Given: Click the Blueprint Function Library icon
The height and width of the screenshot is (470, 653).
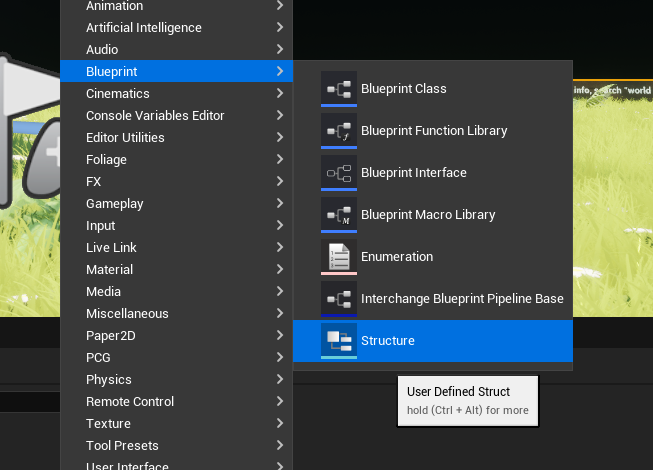Looking at the screenshot, I should [x=338, y=130].
